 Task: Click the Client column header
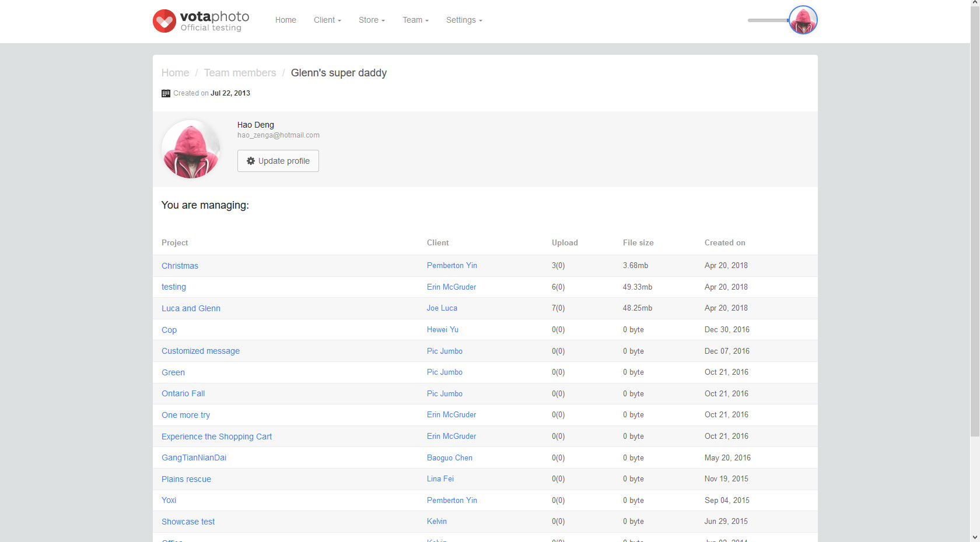(438, 242)
